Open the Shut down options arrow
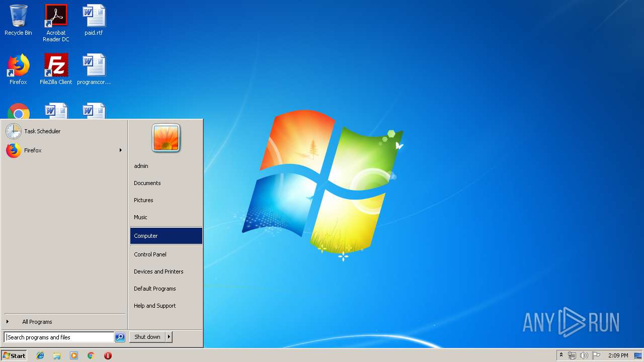The height and width of the screenshot is (362, 644). point(169,337)
